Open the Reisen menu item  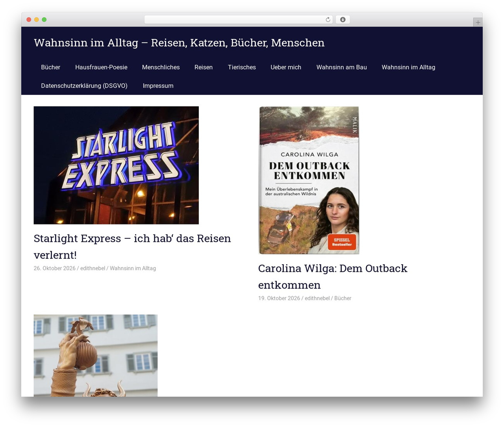(x=204, y=67)
